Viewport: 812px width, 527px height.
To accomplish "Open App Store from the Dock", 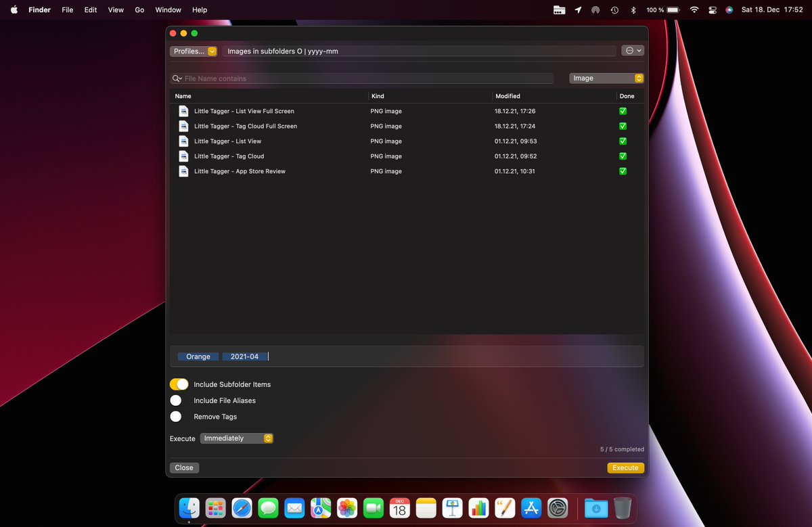I will point(531,507).
